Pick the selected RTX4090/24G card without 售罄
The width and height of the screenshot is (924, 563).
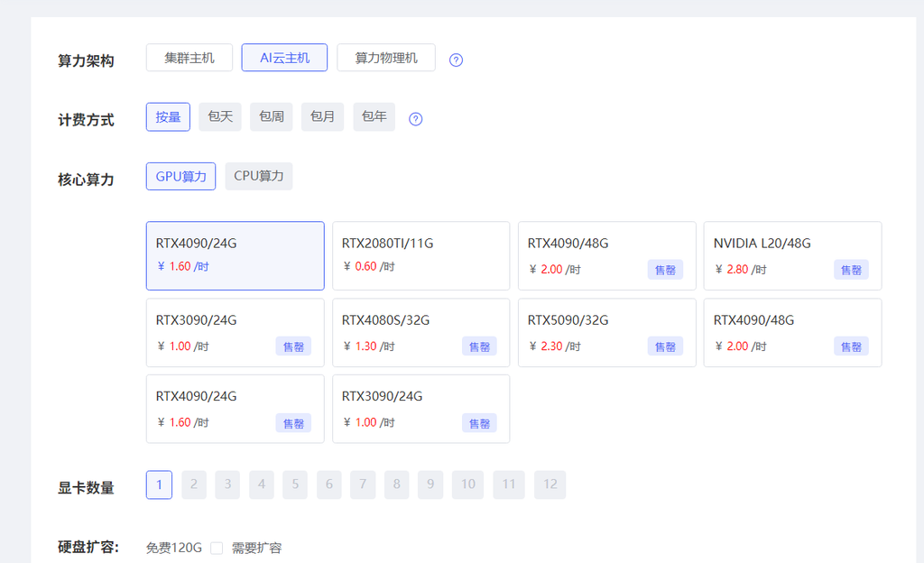[x=236, y=255]
